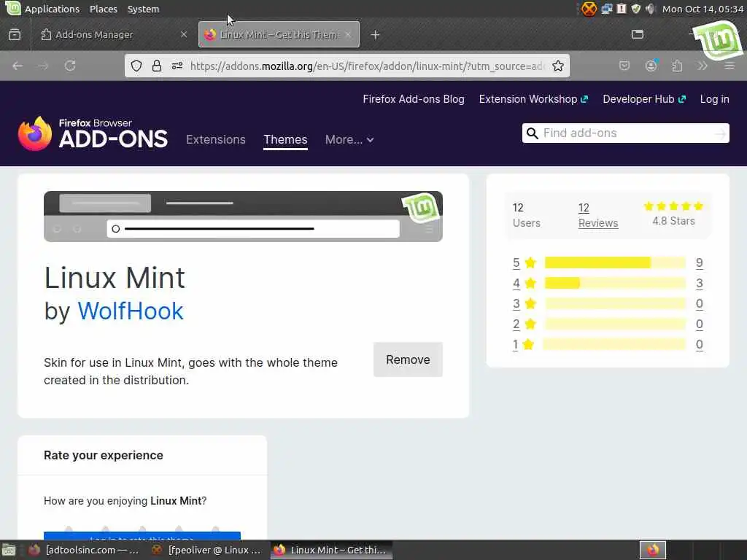Select the Linux Mint theme tab
Screen dimensions: 747x560
[x=279, y=34]
